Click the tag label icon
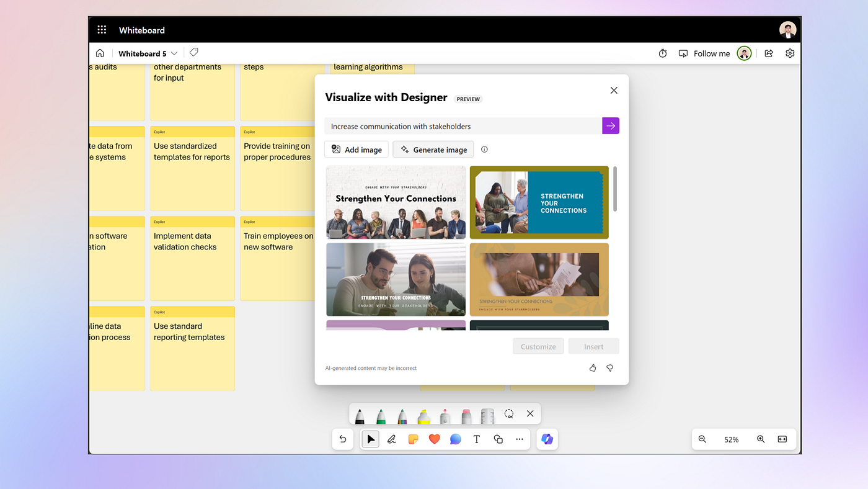868x489 pixels. click(193, 53)
